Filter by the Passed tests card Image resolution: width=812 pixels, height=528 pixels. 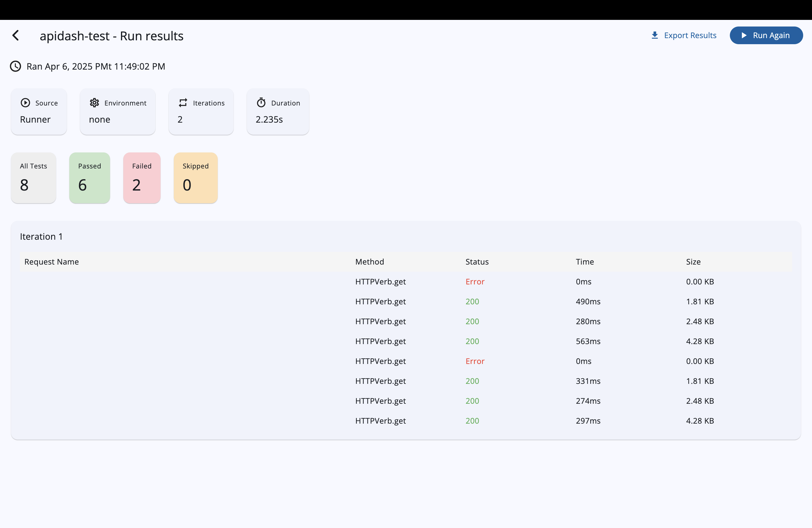tap(89, 178)
